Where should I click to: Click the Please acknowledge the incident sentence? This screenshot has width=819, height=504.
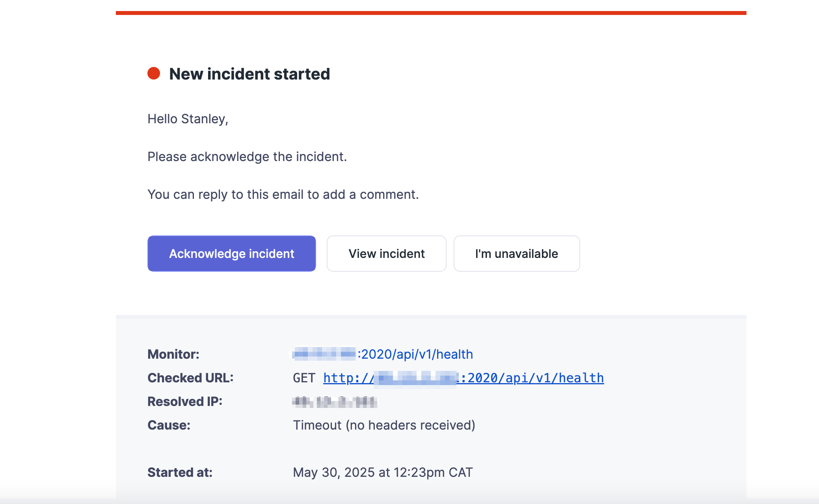(x=247, y=157)
